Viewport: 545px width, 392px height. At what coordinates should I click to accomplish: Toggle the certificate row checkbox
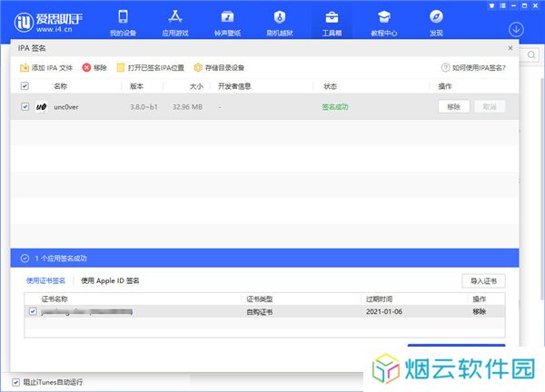[33, 311]
